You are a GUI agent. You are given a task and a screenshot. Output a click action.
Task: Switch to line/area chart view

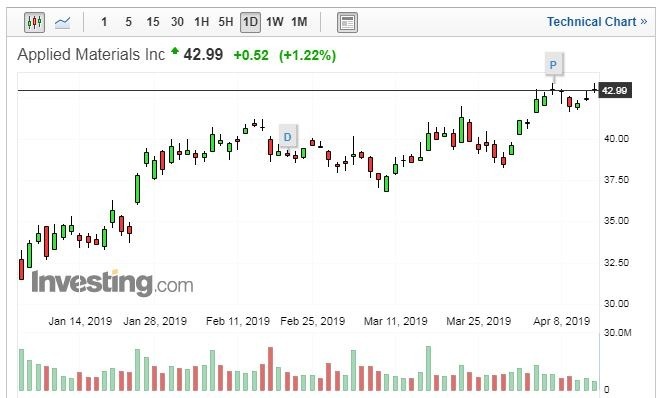(x=62, y=22)
